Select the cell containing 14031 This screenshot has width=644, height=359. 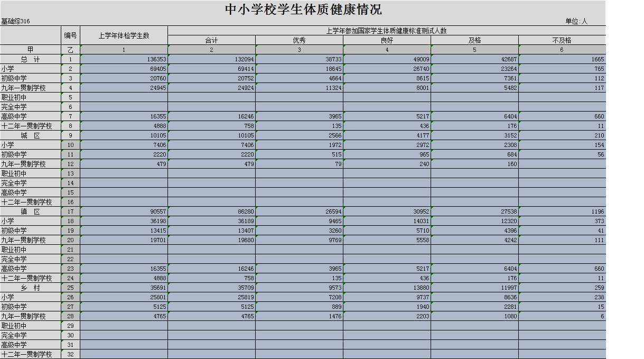387,221
